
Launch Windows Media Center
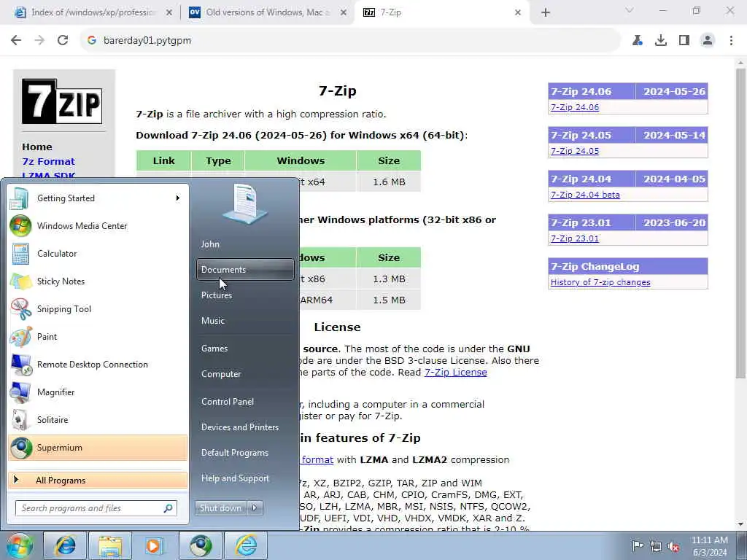click(x=98, y=226)
